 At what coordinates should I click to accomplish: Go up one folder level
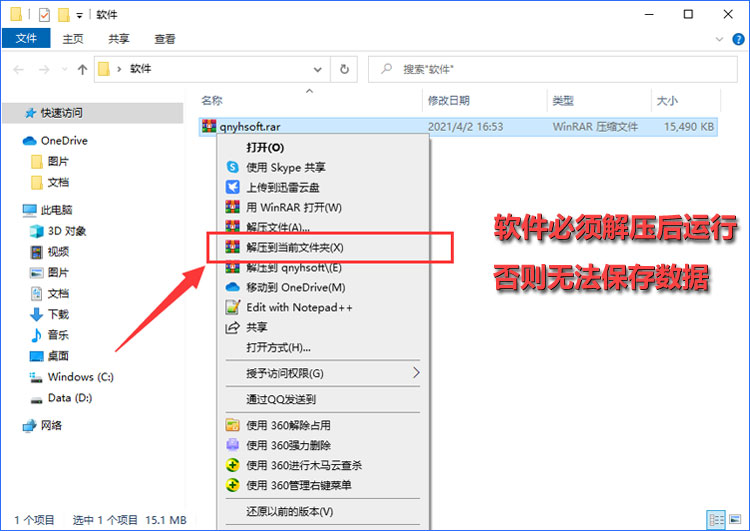(82, 70)
